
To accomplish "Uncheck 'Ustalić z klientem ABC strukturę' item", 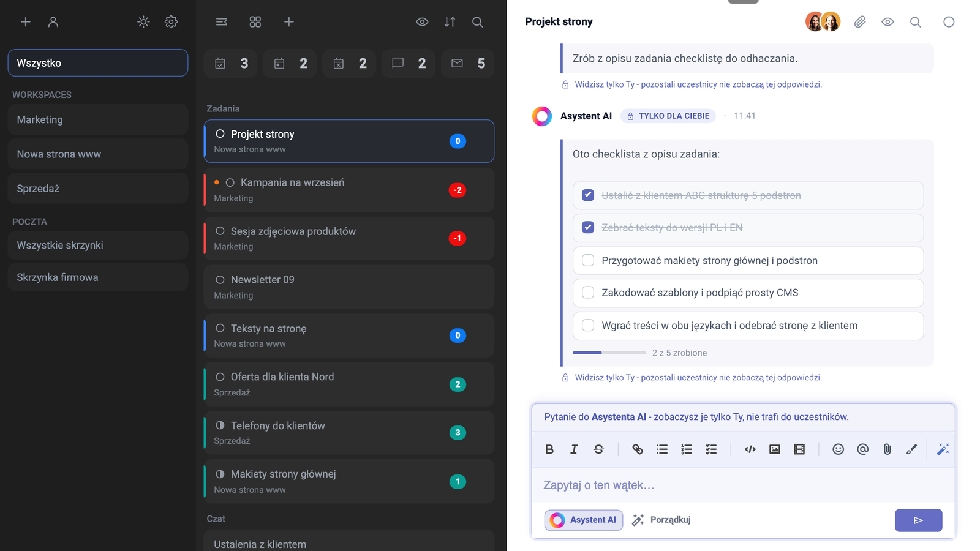I will pos(588,195).
